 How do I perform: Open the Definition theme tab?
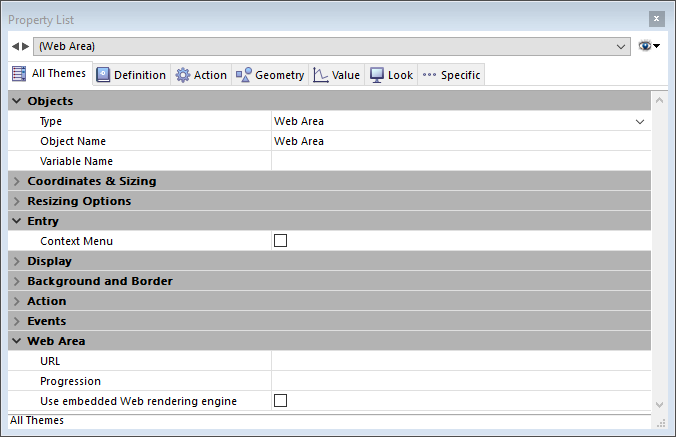[131, 75]
